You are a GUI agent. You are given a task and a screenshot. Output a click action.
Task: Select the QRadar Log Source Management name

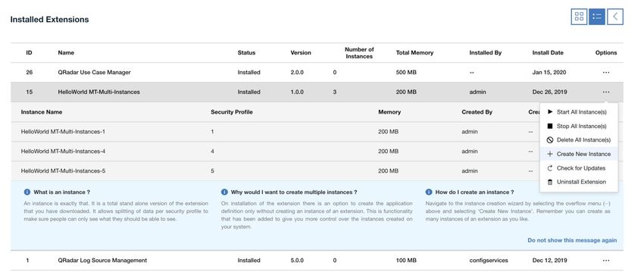102,260
